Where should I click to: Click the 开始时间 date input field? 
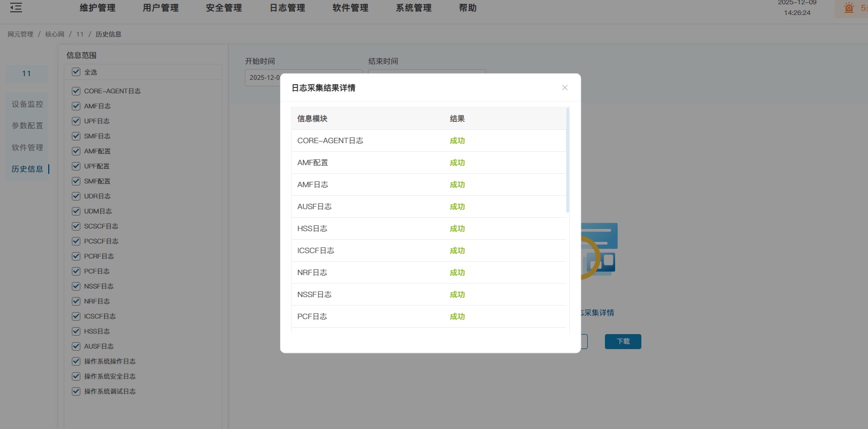[x=263, y=78]
